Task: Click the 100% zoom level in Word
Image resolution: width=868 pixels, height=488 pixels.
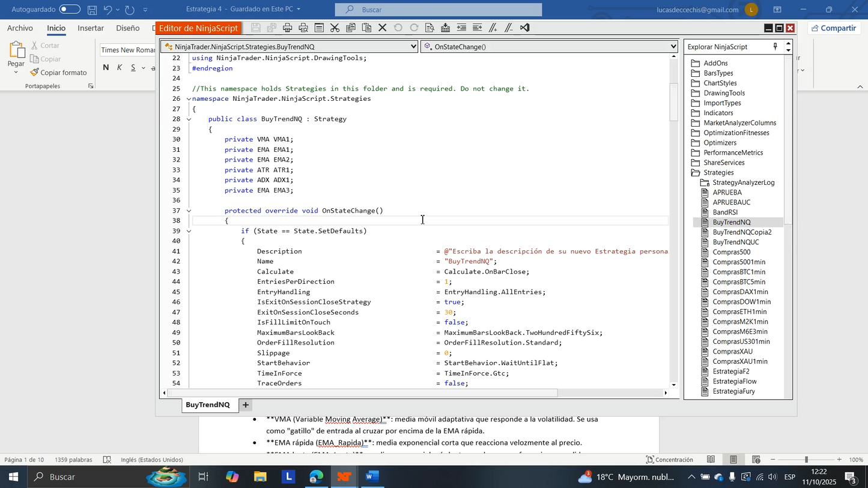Action: coord(855,460)
